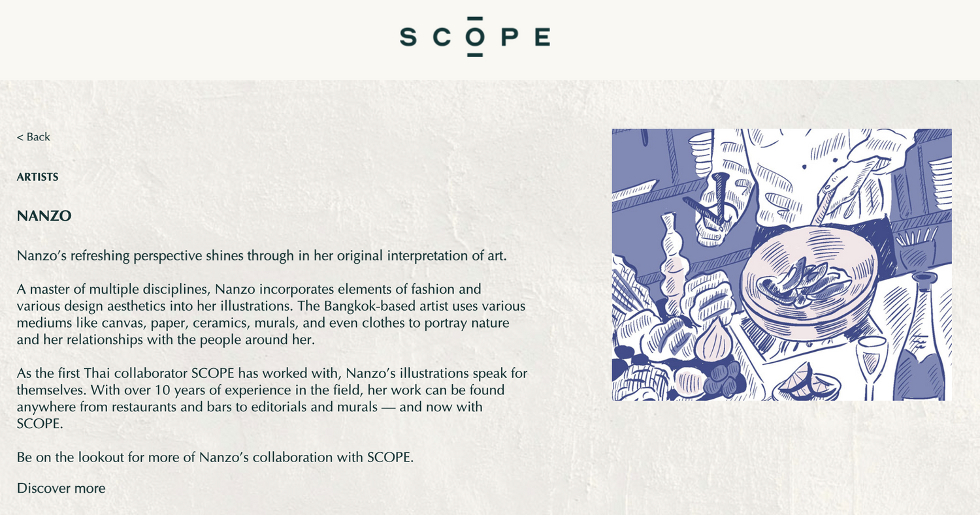Click the garlic bulb in the illustration
This screenshot has height=515, width=980.
[x=711, y=341]
